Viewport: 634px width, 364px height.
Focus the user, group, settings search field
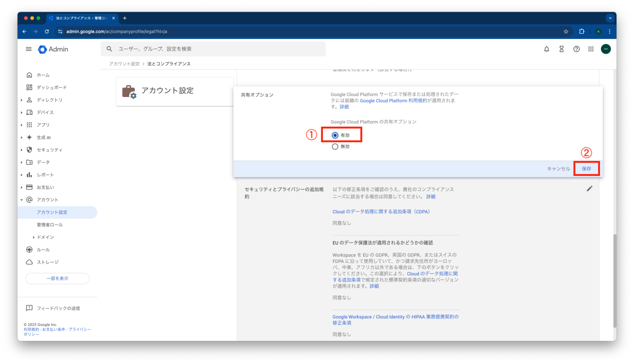point(213,49)
